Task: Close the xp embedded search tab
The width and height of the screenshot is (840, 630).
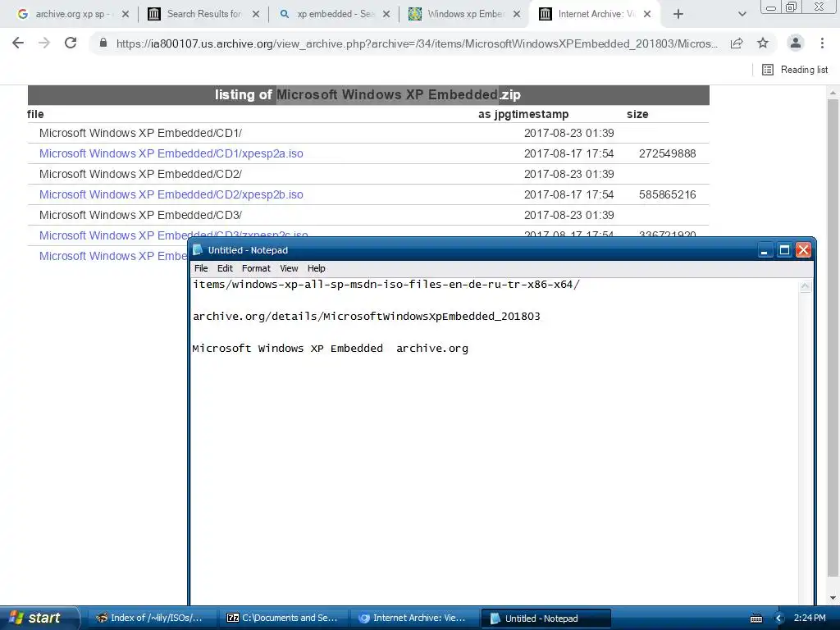Action: 386,14
